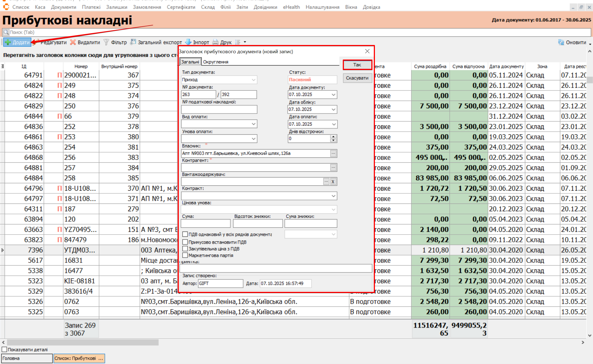The height and width of the screenshot is (364, 593).
Task: Expand the Тип документа dropdown
Action: (x=254, y=80)
